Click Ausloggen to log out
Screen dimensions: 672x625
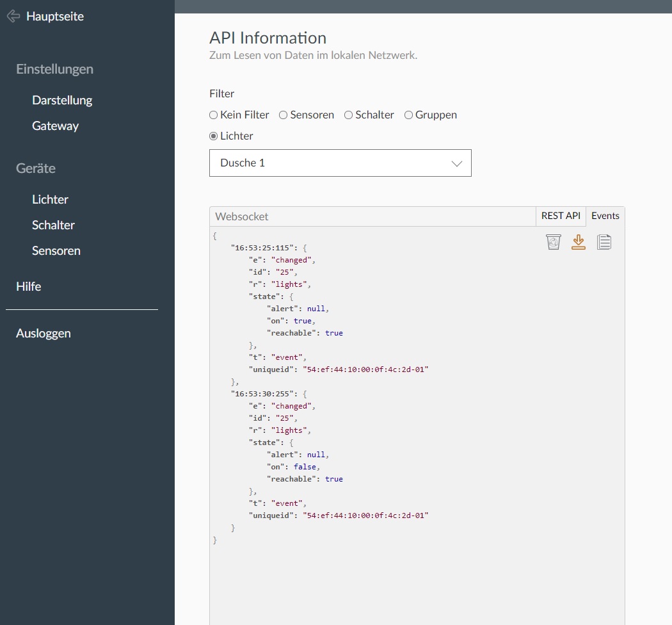tap(44, 333)
